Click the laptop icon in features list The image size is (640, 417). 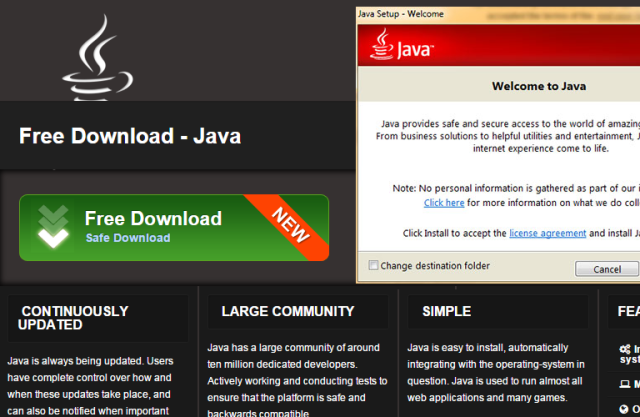pos(625,384)
